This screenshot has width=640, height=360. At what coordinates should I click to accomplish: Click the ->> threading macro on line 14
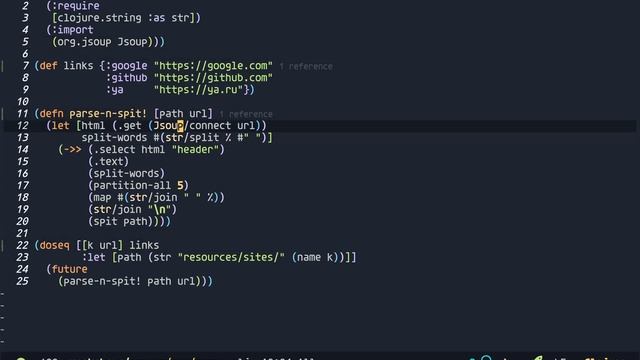pyautogui.click(x=73, y=149)
